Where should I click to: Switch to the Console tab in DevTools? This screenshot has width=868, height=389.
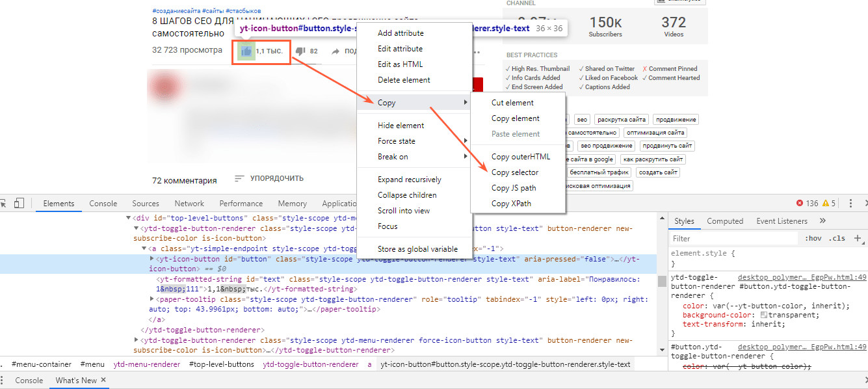pos(103,204)
